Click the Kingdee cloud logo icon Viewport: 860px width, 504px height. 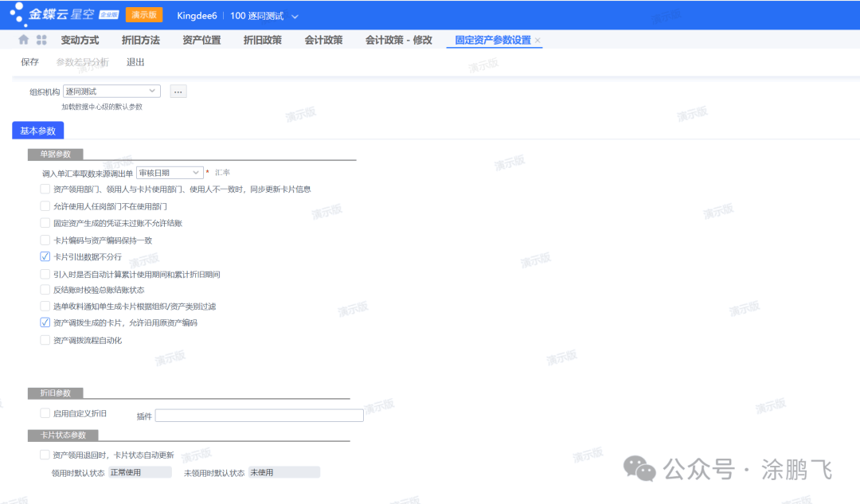[18, 14]
